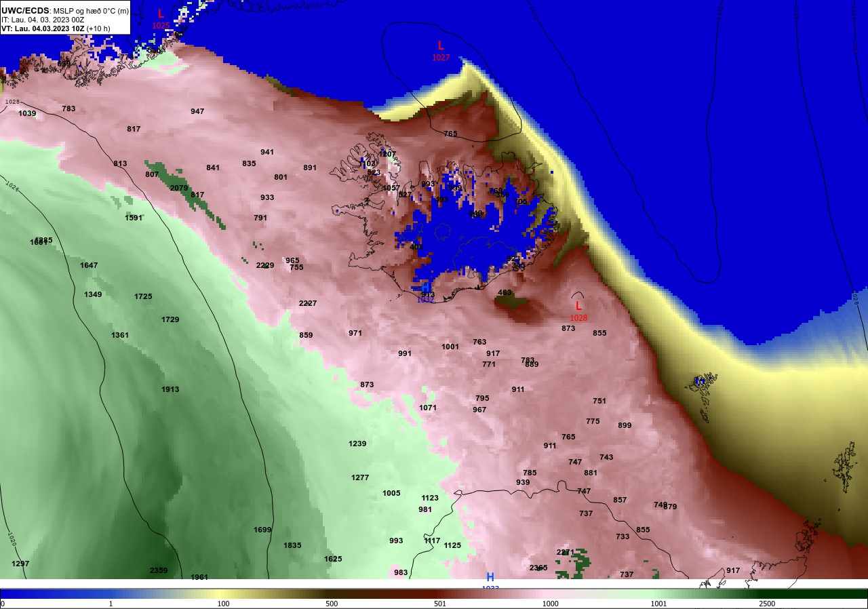Viewport: 868px width, 609px height.
Task: Click the 1001 value on the map
Action: pyautogui.click(x=450, y=347)
